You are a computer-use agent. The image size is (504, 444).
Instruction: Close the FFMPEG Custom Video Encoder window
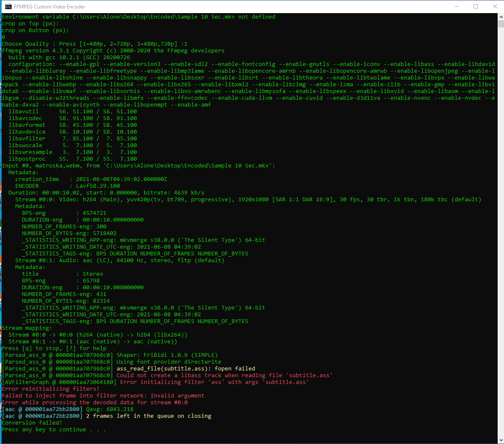(x=495, y=6)
